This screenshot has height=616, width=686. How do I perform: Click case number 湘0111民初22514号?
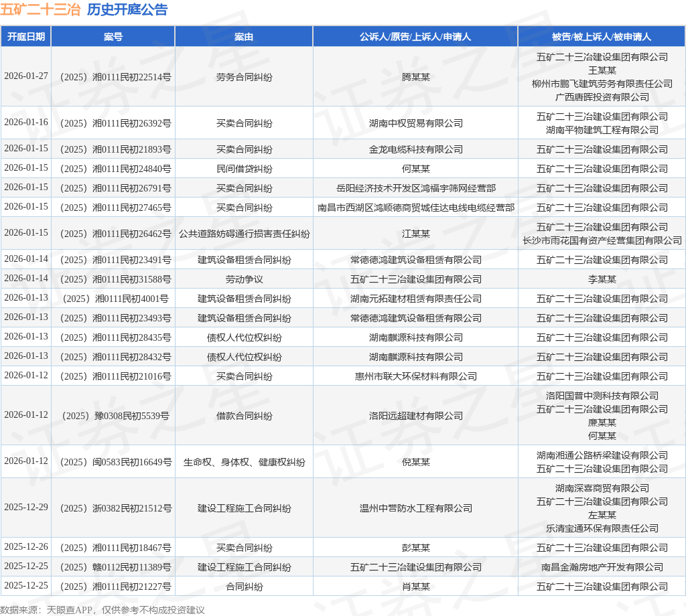pos(115,77)
